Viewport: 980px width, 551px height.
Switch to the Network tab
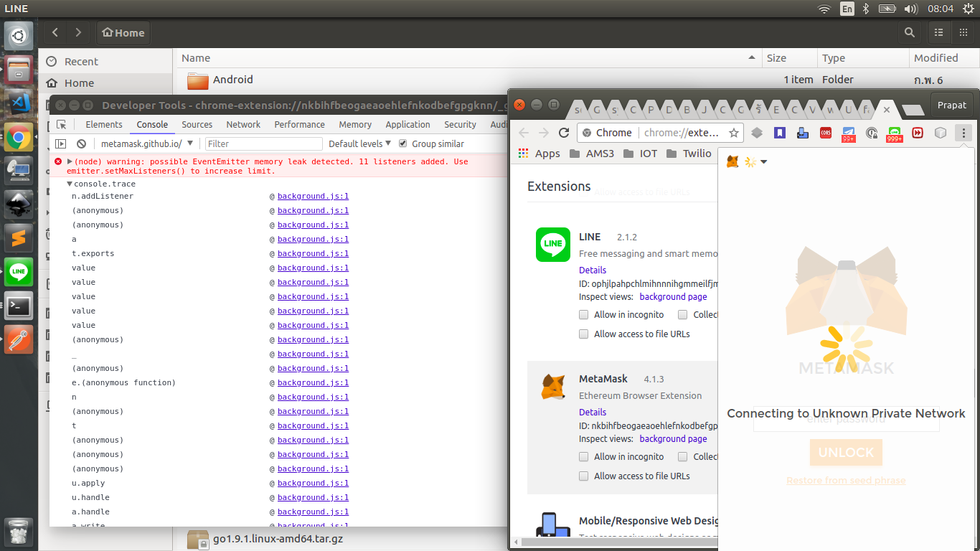243,124
